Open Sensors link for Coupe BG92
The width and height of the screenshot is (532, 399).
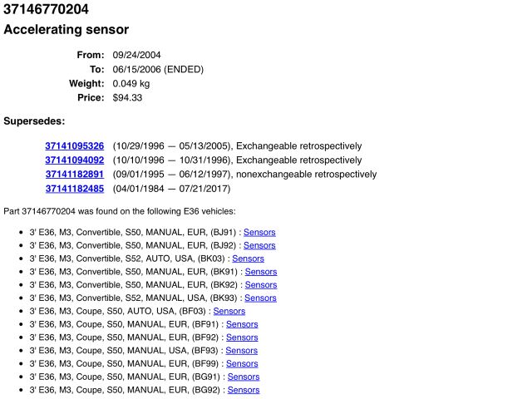pos(244,390)
